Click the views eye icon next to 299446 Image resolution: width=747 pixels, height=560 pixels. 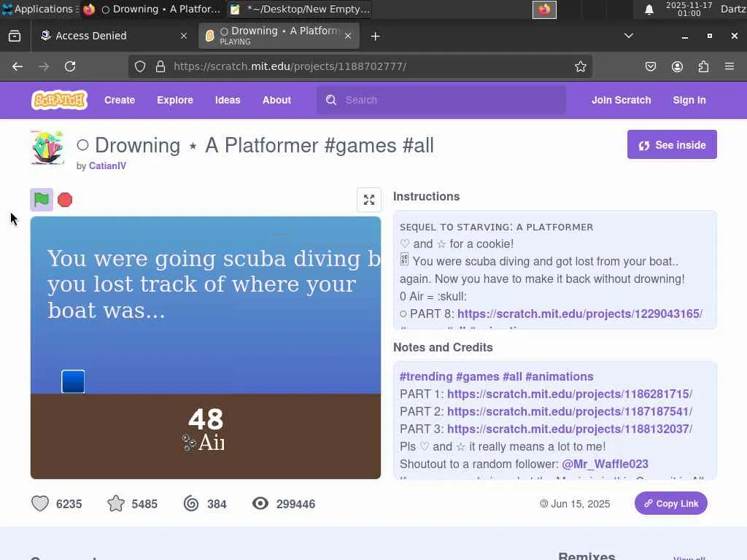click(x=260, y=503)
